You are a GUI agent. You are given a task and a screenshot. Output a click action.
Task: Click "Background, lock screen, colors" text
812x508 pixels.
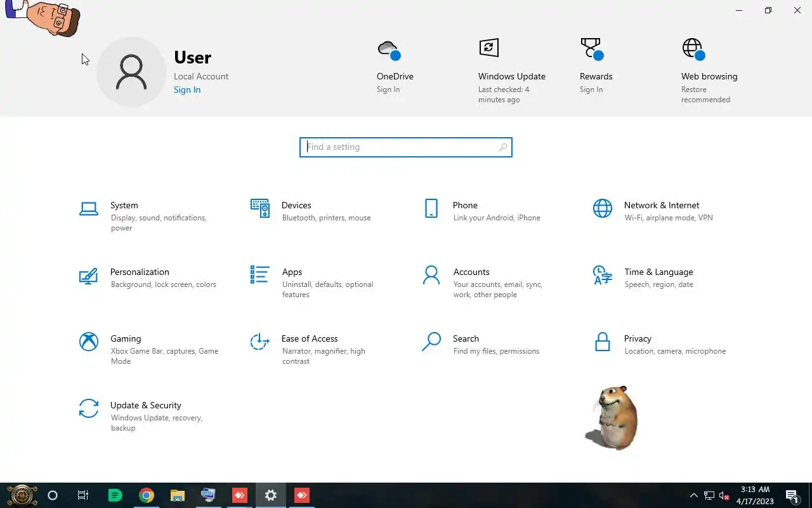coord(164,284)
